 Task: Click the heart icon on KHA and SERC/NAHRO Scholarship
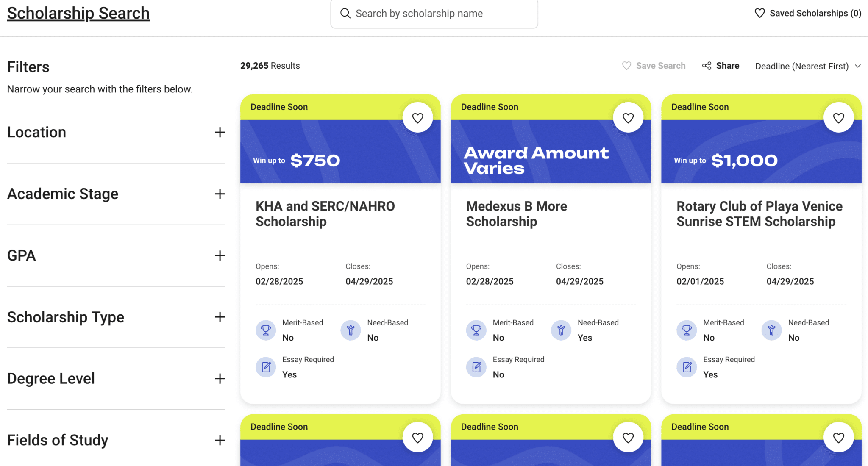coord(418,118)
